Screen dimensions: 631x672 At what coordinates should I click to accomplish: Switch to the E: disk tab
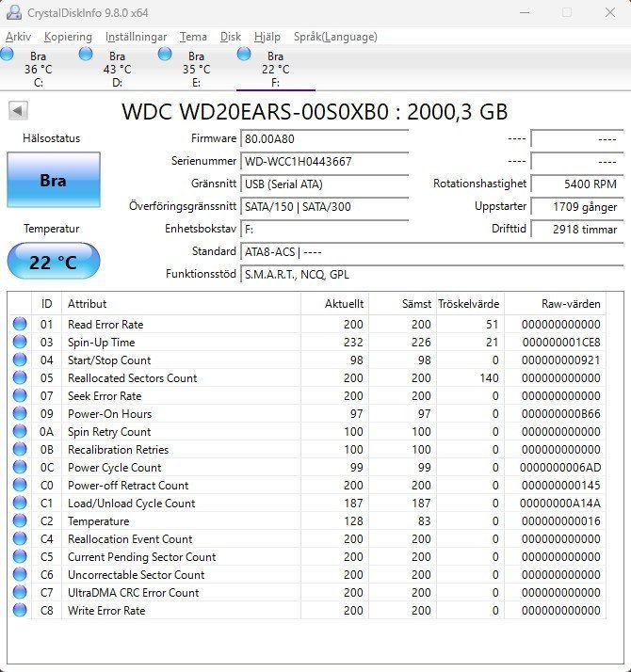pos(196,69)
